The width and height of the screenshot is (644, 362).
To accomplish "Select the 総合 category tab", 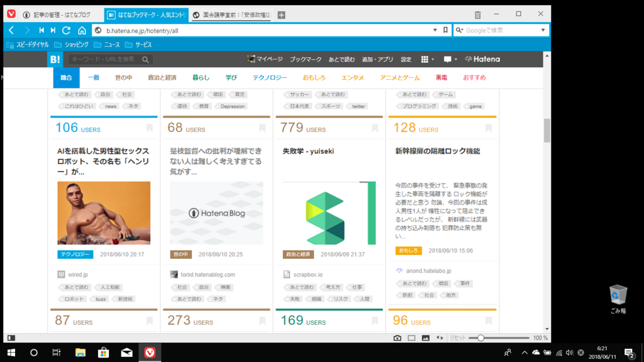I will (66, 77).
